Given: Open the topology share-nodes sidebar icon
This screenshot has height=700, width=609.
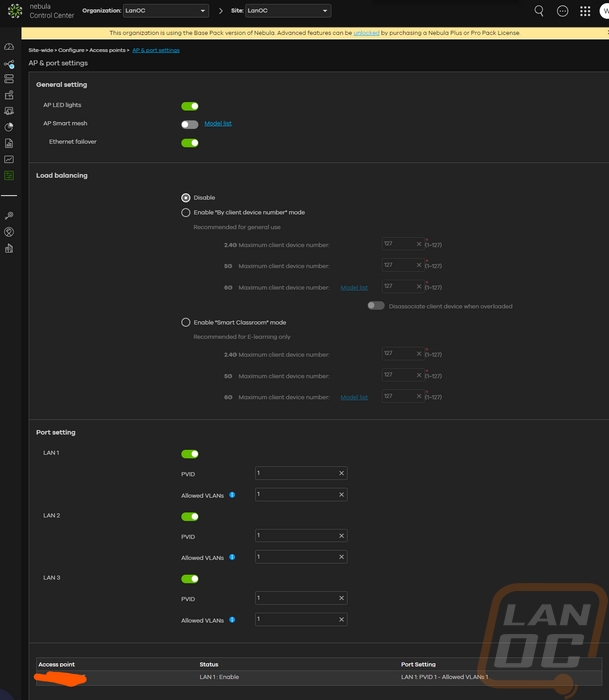Looking at the screenshot, I should click(x=9, y=64).
